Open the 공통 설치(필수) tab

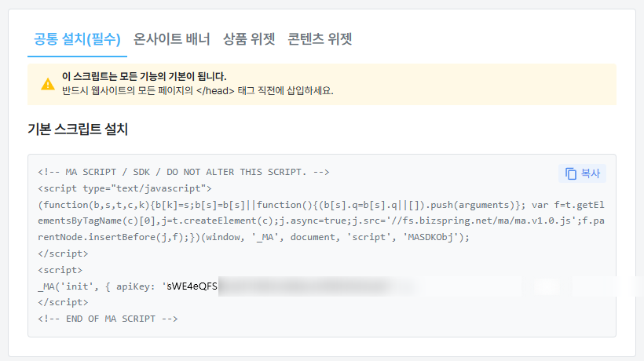click(77, 39)
